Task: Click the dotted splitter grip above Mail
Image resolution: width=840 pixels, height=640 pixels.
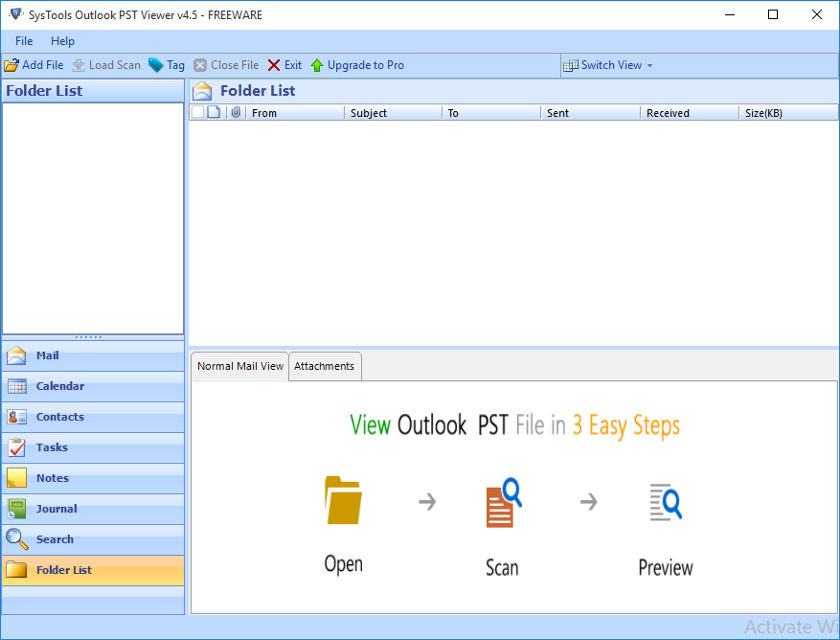Action: point(89,337)
